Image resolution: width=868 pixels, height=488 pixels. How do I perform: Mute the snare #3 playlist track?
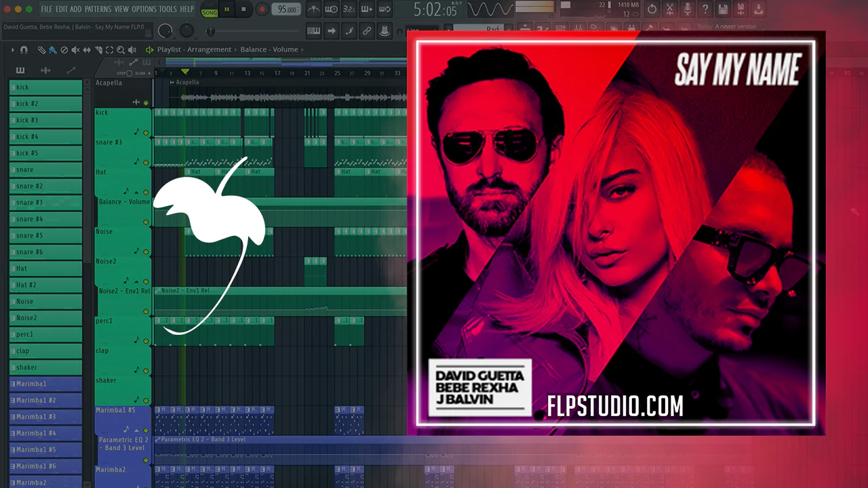(x=146, y=163)
